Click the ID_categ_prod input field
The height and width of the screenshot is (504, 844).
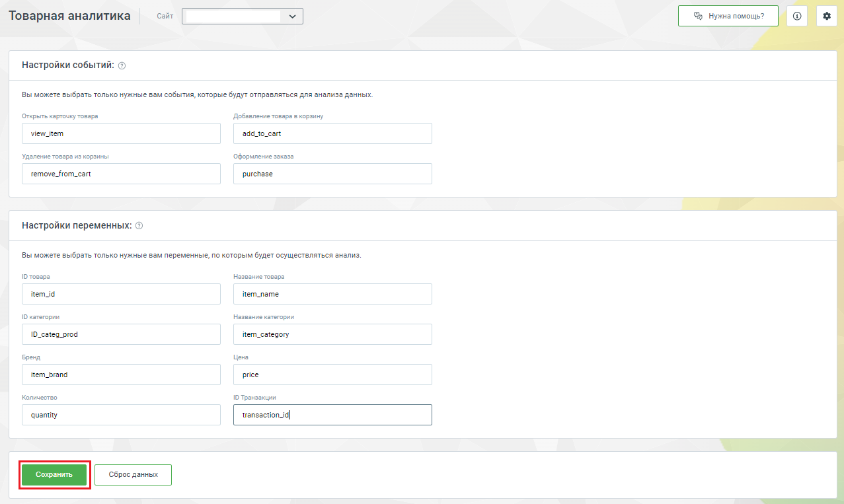(x=121, y=334)
